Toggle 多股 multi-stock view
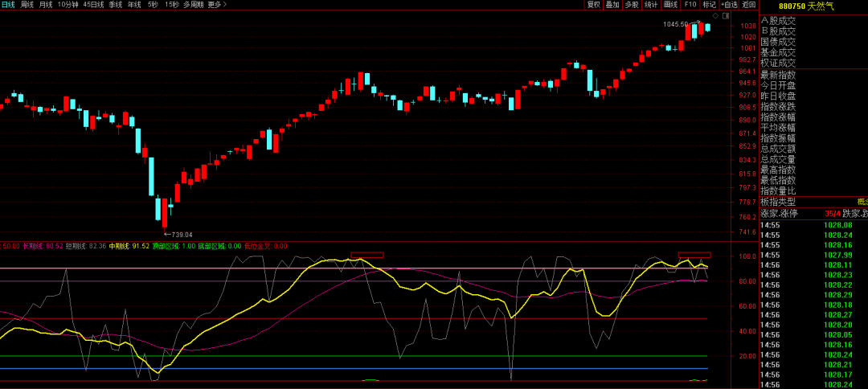The height and width of the screenshot is (389, 868). 632,5
